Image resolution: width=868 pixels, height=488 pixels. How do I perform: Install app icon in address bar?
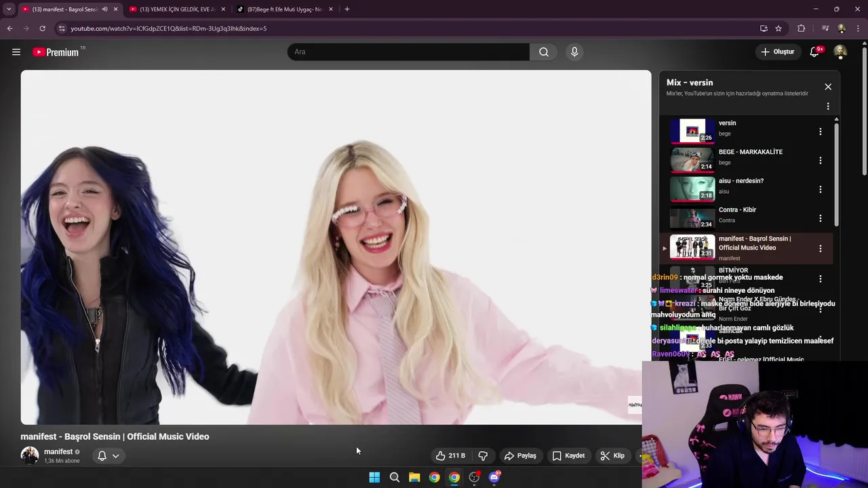(764, 28)
